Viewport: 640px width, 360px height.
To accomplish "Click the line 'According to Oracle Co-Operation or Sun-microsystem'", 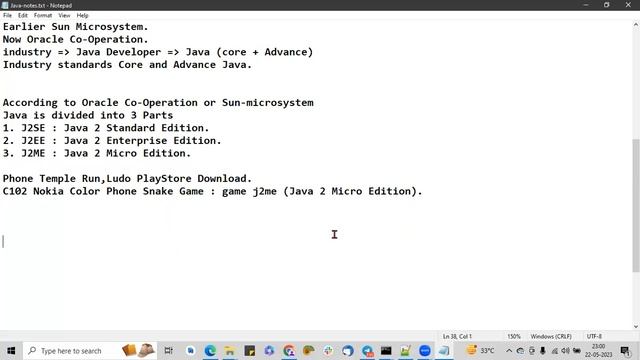I will point(158,103).
